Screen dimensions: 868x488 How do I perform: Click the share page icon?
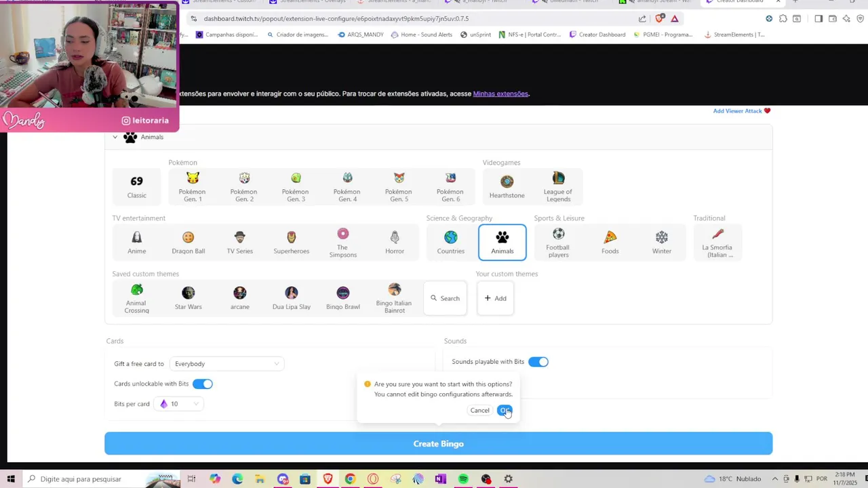[x=642, y=18]
